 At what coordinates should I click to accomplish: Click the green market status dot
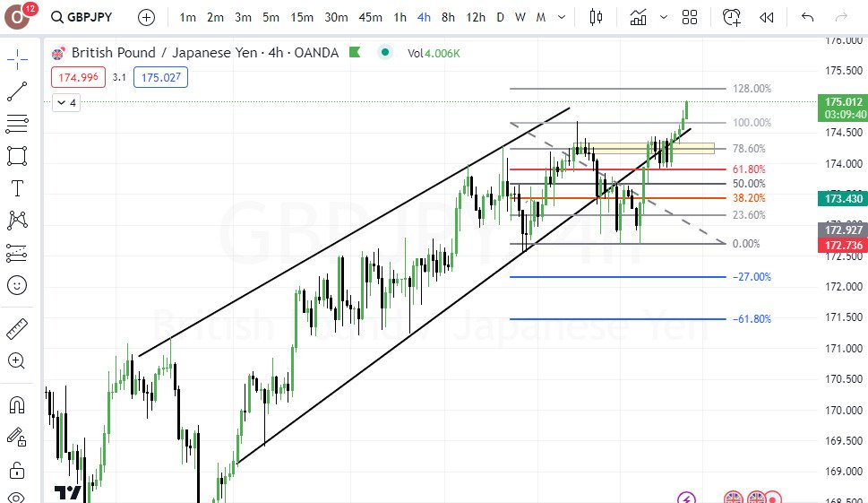click(x=384, y=53)
